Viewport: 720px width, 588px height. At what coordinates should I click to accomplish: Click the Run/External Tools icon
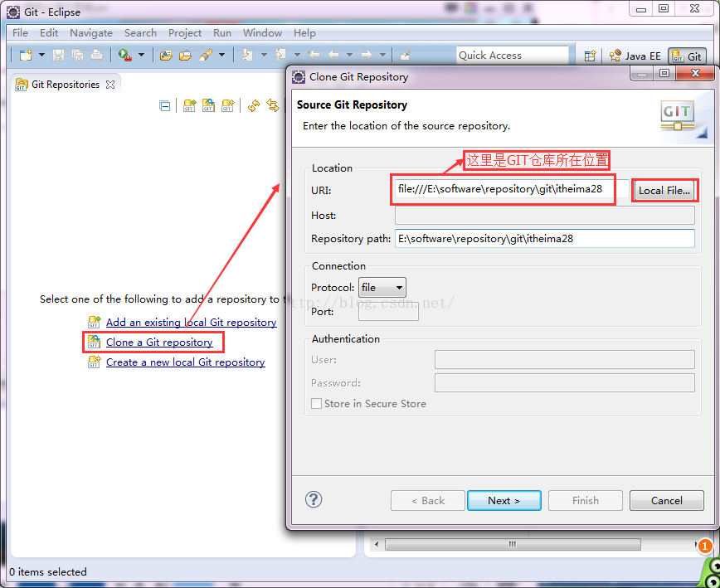coord(125,55)
